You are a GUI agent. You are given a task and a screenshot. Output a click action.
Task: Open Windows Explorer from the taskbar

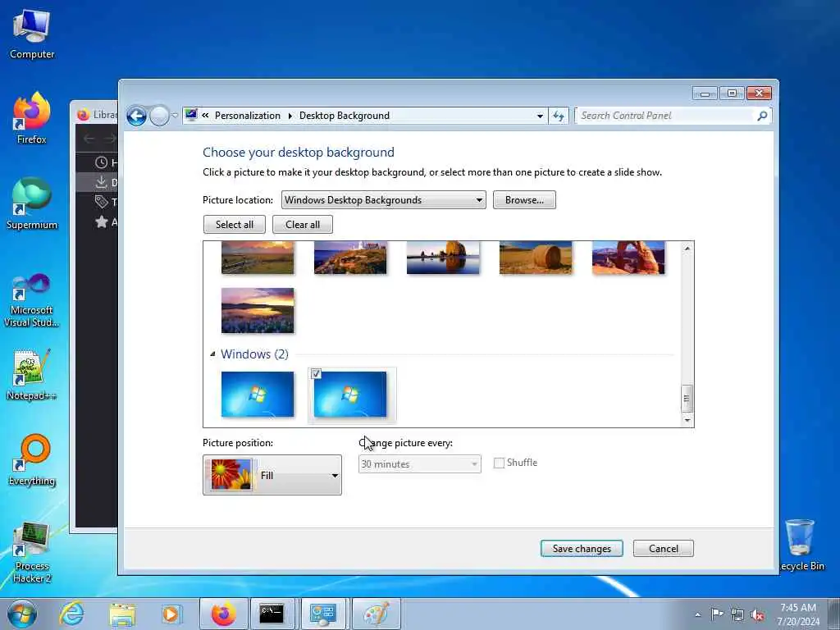click(x=121, y=614)
